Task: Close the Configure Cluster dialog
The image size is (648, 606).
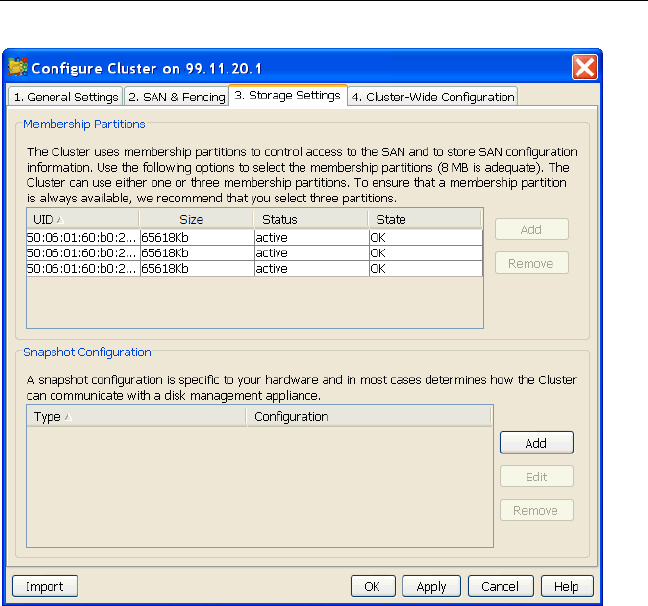Action: point(585,67)
